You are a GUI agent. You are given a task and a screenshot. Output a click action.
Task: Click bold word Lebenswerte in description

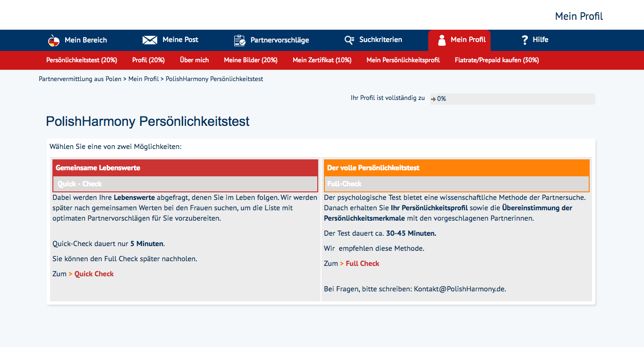(134, 198)
